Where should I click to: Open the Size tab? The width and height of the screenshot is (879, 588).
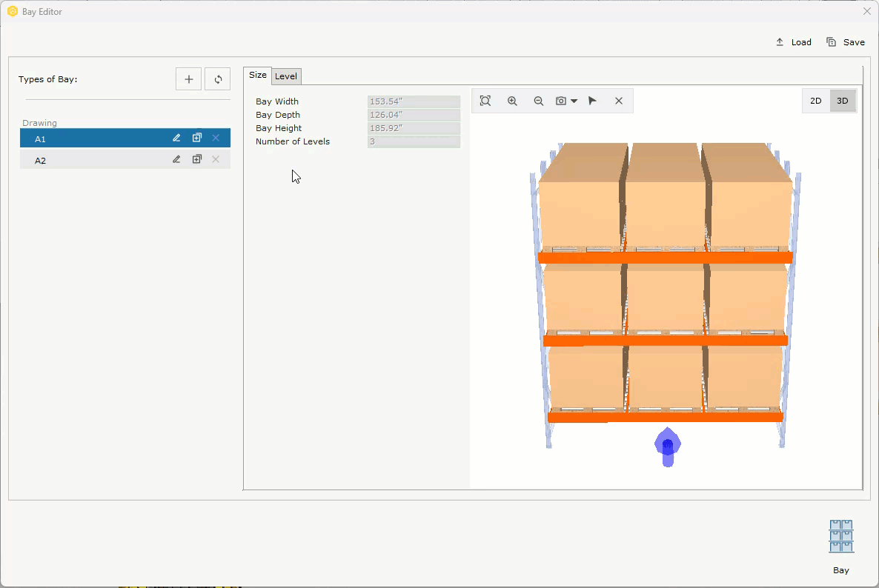click(257, 75)
